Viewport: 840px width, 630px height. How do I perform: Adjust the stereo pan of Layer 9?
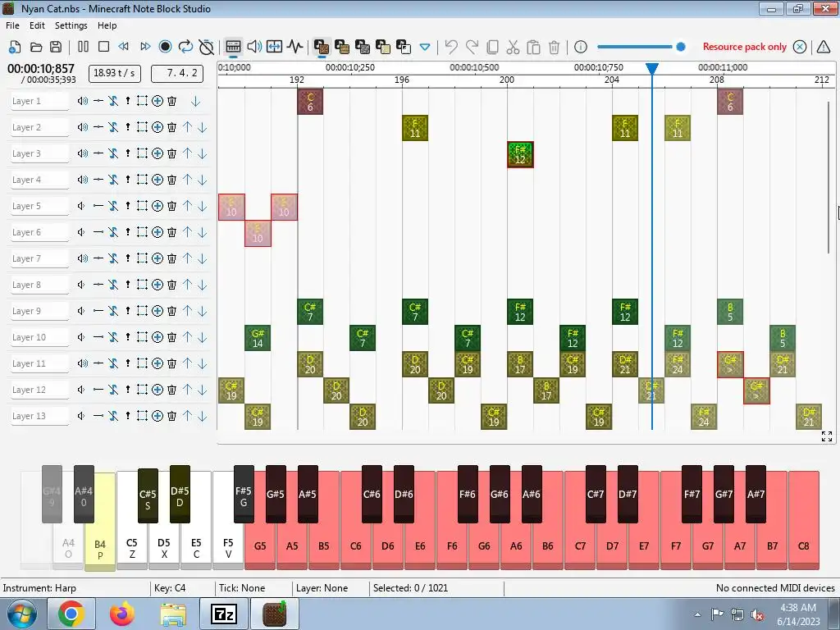coord(98,311)
